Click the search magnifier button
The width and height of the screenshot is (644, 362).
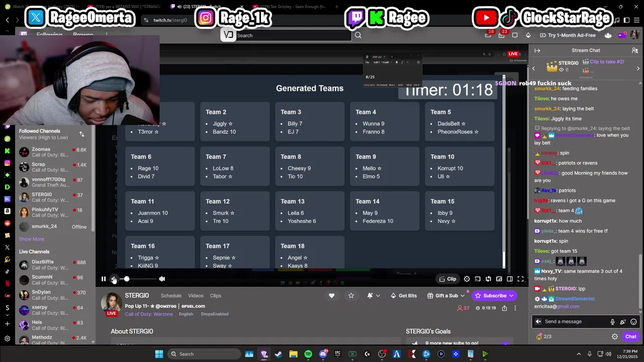[358, 36]
